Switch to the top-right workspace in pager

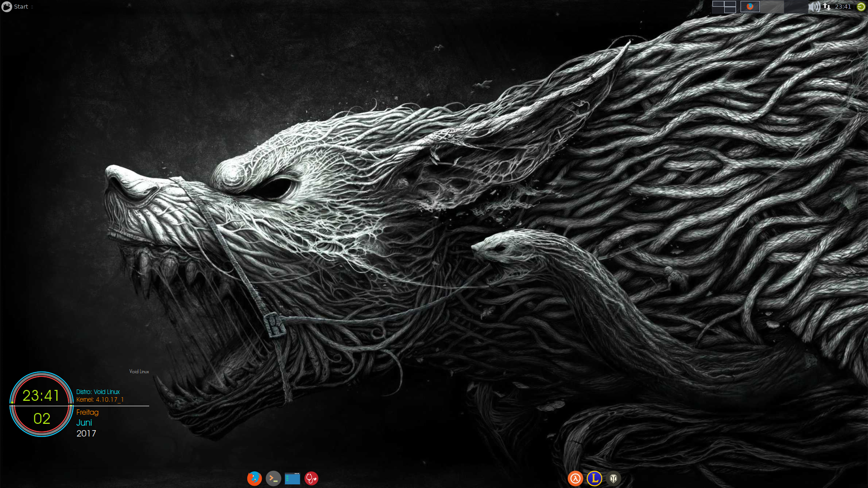pos(730,4)
